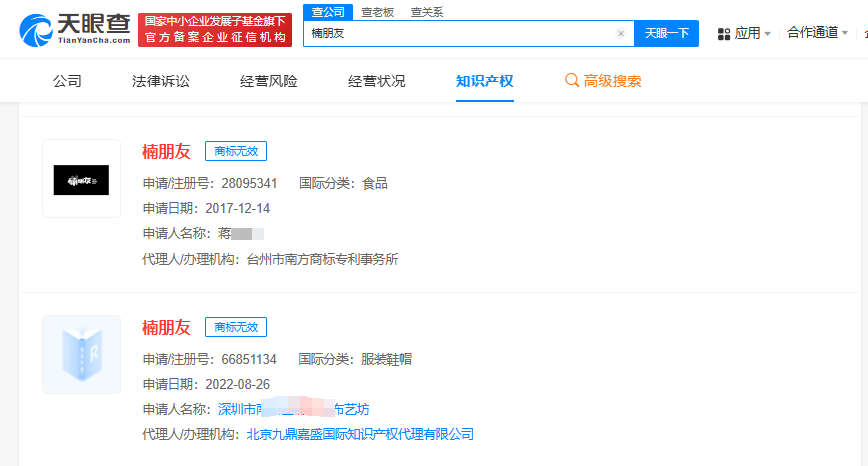Open agency 北京九鼎嘉盛国际知识产权代理有限公司

point(360,434)
